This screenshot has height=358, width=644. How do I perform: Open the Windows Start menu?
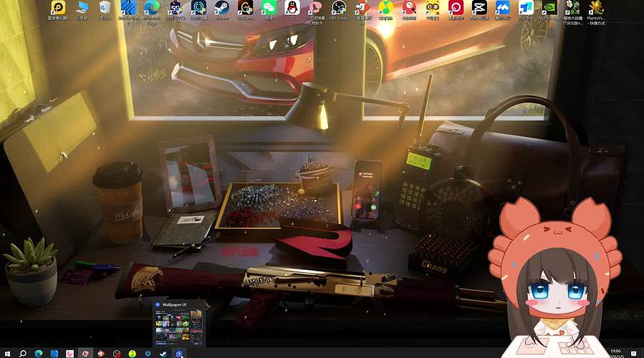click(x=6, y=353)
